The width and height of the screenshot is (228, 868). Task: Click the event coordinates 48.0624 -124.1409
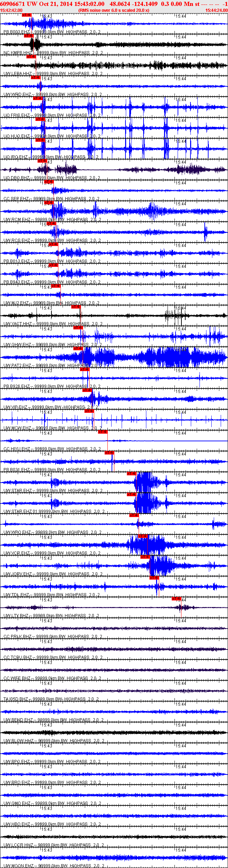133,4
